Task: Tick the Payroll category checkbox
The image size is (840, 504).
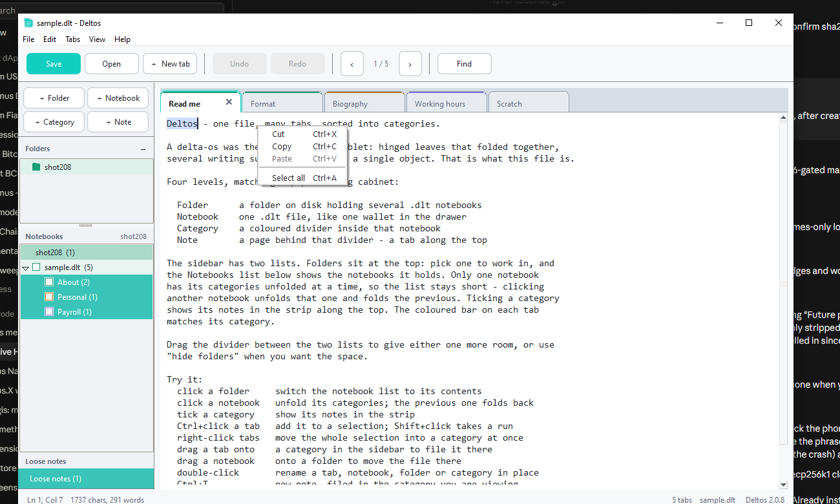Action: (49, 312)
